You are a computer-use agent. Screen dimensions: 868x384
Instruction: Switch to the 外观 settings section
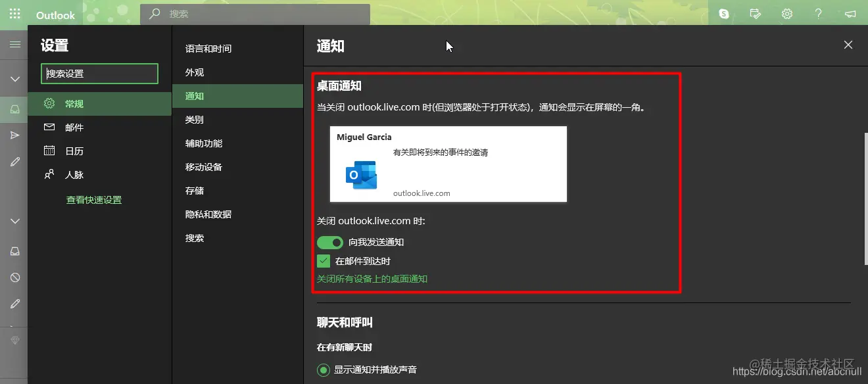pos(193,72)
